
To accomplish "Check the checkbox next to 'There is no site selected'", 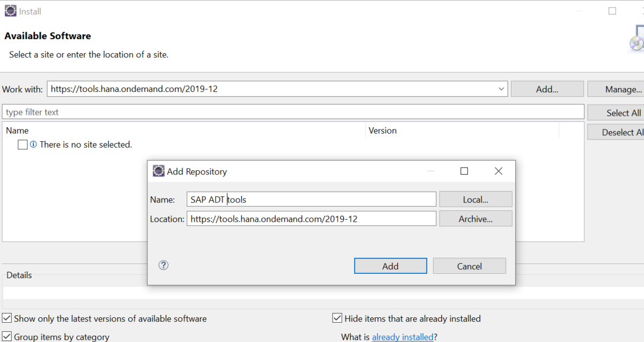I will pos(22,144).
